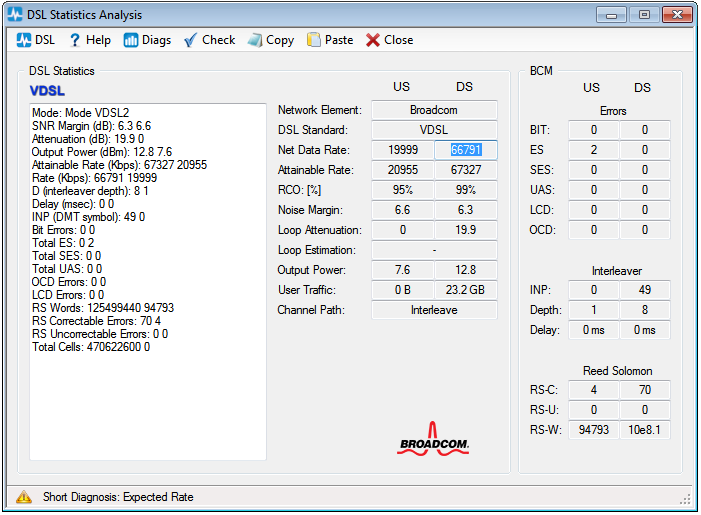Click the DSL toolbar icon
Screen dimensions: 701x515
(x=24, y=40)
